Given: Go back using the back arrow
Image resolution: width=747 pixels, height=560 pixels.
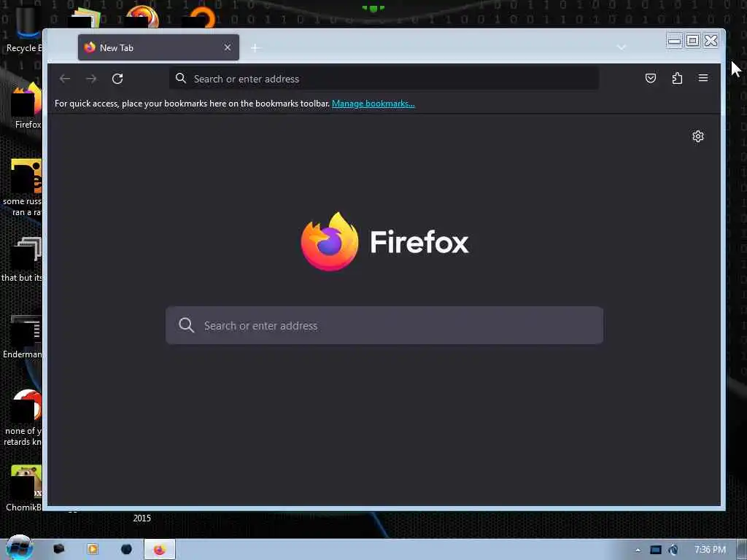Looking at the screenshot, I should (x=65, y=79).
